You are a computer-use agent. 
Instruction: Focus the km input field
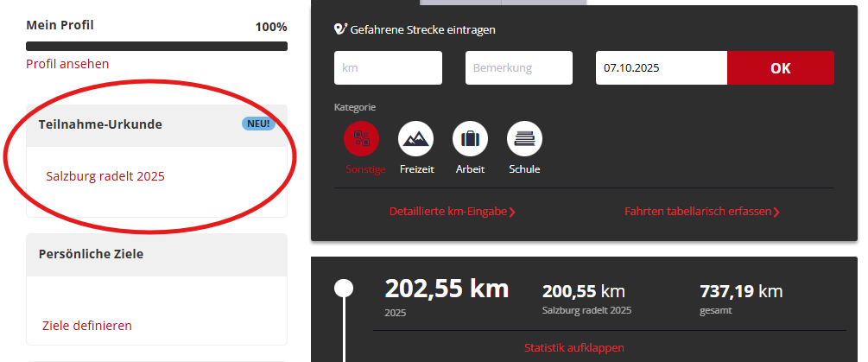pos(388,67)
